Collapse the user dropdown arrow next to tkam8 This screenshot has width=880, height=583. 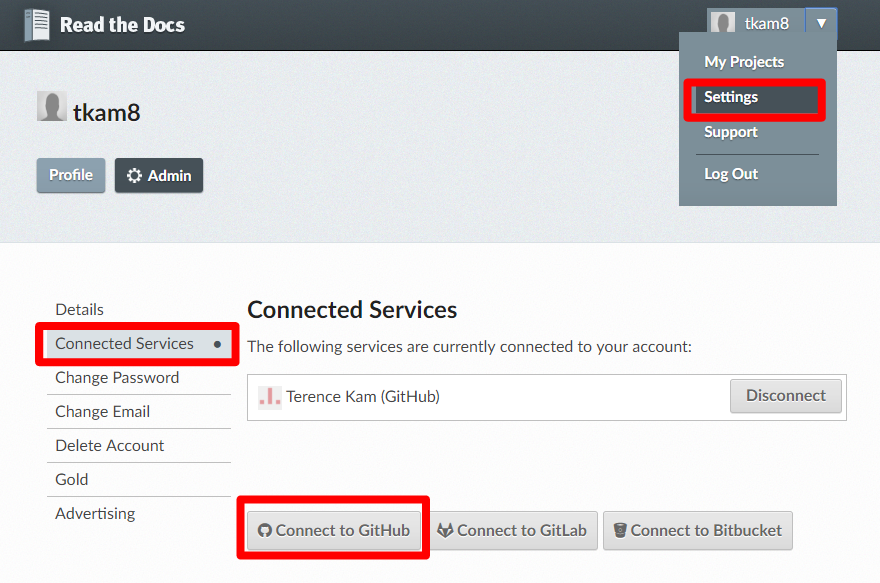click(821, 24)
